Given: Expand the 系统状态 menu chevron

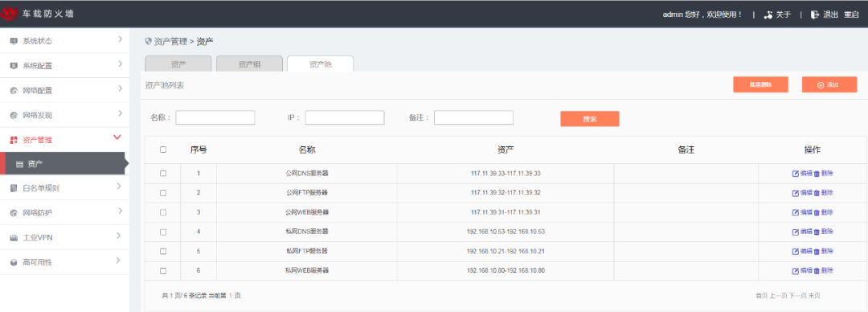Looking at the screenshot, I should 120,39.
